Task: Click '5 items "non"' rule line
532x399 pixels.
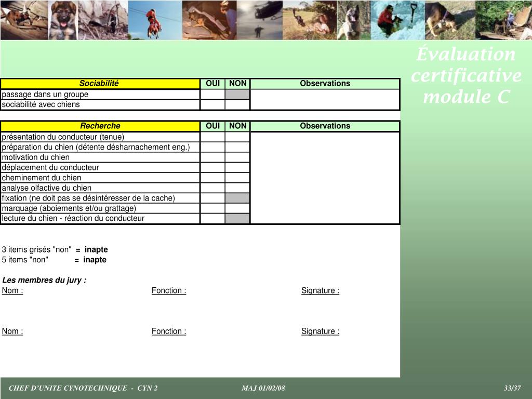Action: click(54, 260)
